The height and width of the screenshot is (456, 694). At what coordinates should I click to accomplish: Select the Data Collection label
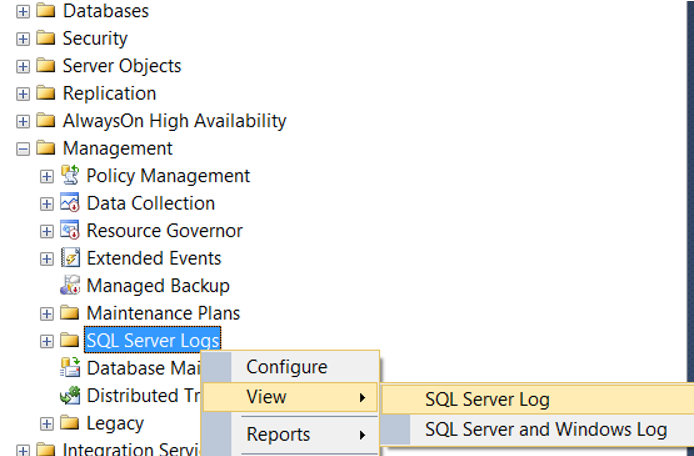150,204
